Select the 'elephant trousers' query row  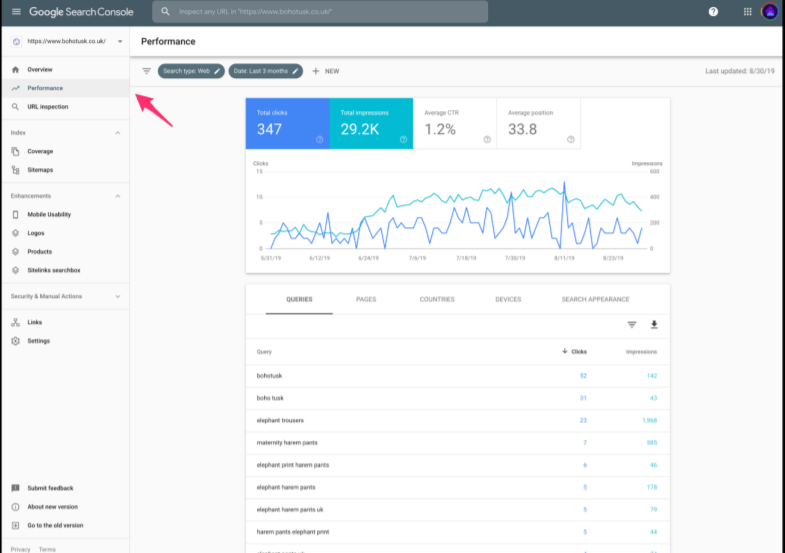[x=458, y=420]
